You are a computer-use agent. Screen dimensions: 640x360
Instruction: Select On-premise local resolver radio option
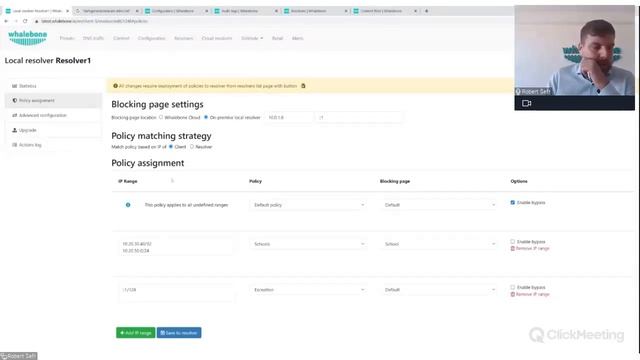(x=206, y=118)
